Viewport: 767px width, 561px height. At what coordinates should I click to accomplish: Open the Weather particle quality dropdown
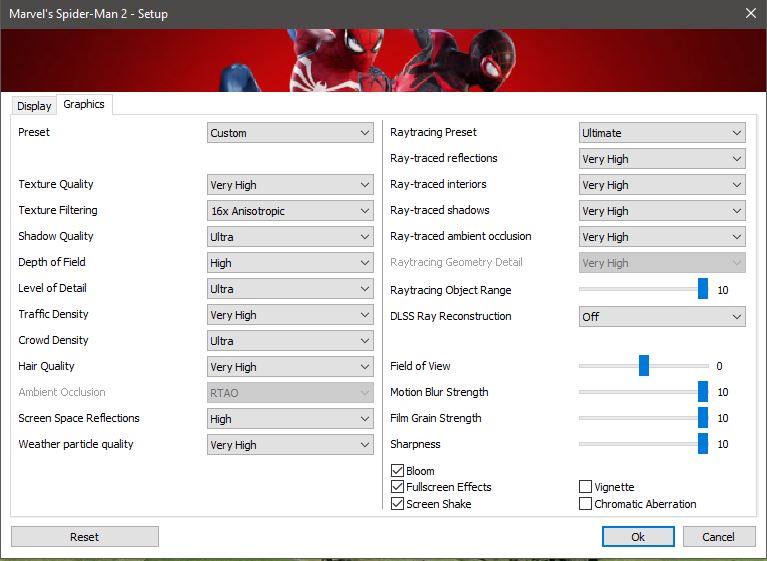[x=290, y=445]
